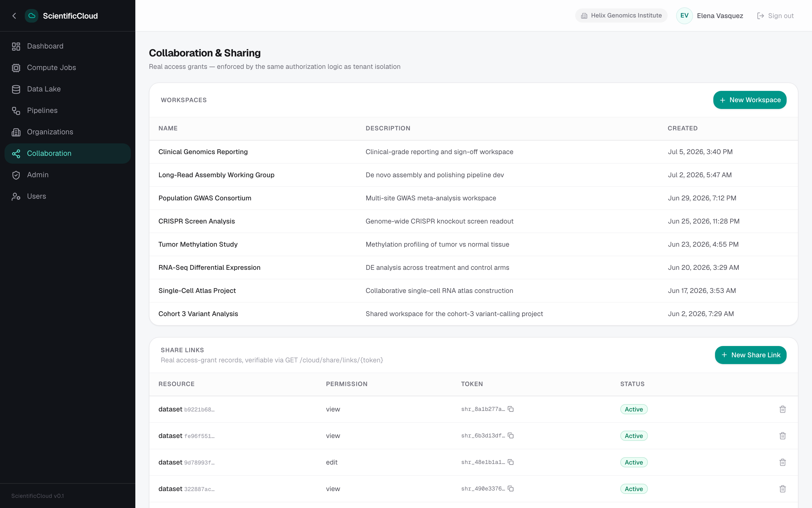Copy token shr_8a1b277a
812x508 pixels.
tap(511, 409)
